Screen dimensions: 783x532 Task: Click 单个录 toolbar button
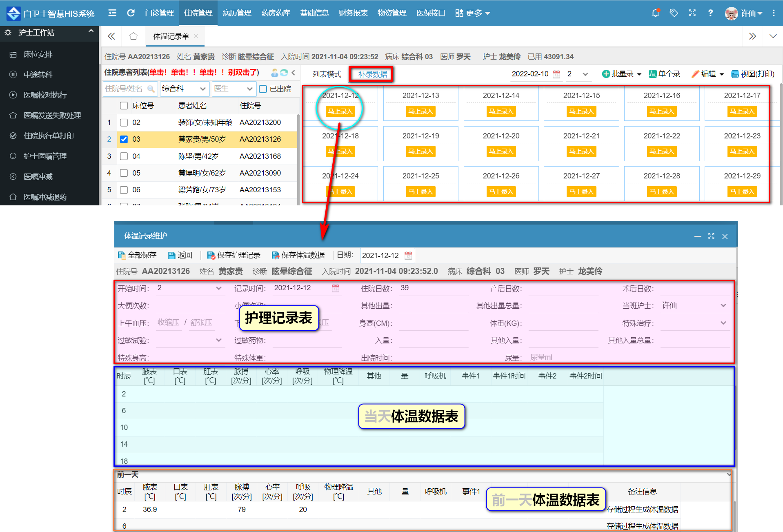[664, 74]
